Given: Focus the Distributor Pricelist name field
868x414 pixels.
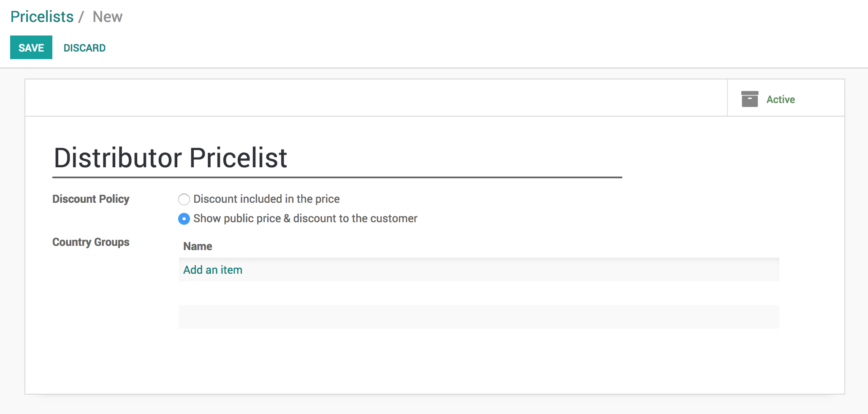Looking at the screenshot, I should click(x=337, y=158).
